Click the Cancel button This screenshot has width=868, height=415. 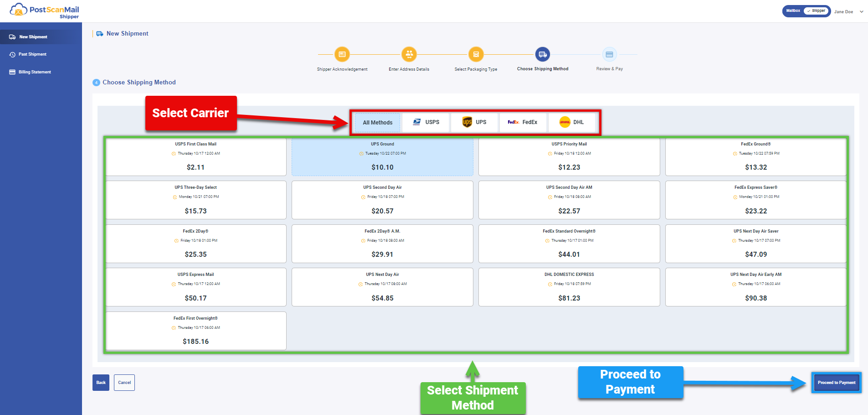(124, 383)
